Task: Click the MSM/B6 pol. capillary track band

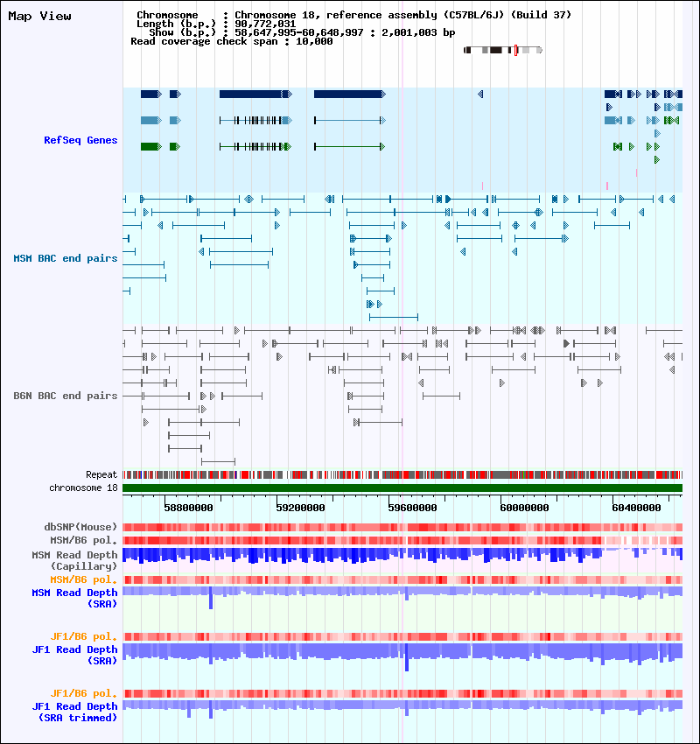Action: point(402,540)
